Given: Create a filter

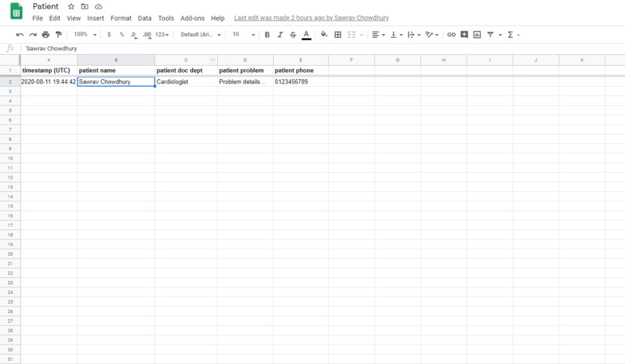Looking at the screenshot, I should coord(490,35).
